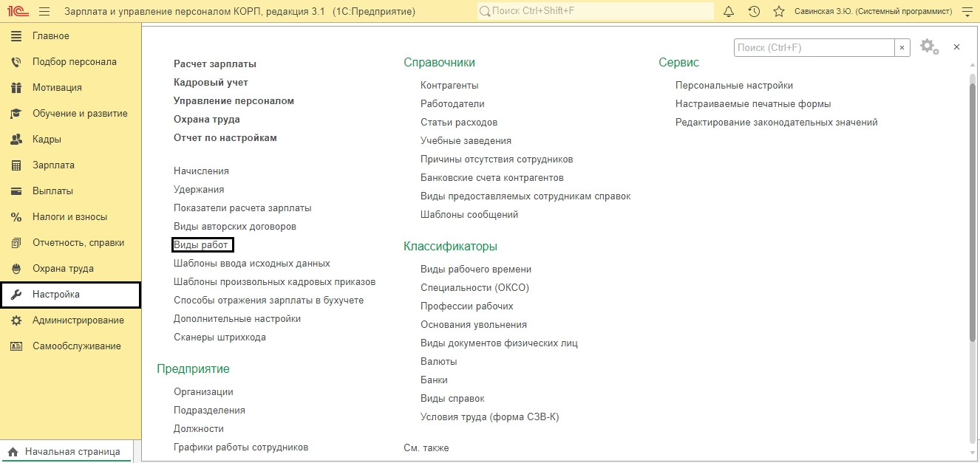The image size is (980, 463).
Task: Open Расчет зарплаты settings
Action: click(x=215, y=64)
